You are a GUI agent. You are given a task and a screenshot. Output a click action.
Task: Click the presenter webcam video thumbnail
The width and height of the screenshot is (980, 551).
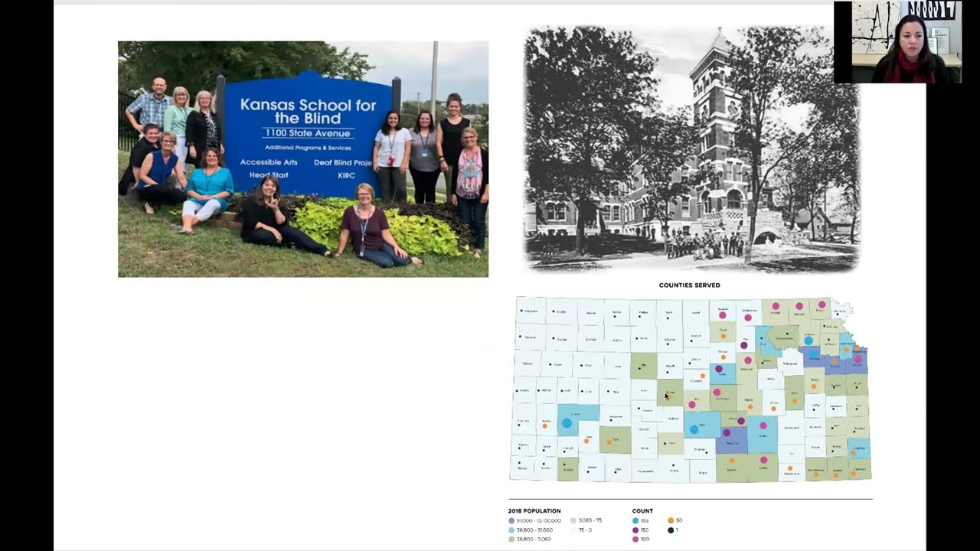[897, 42]
